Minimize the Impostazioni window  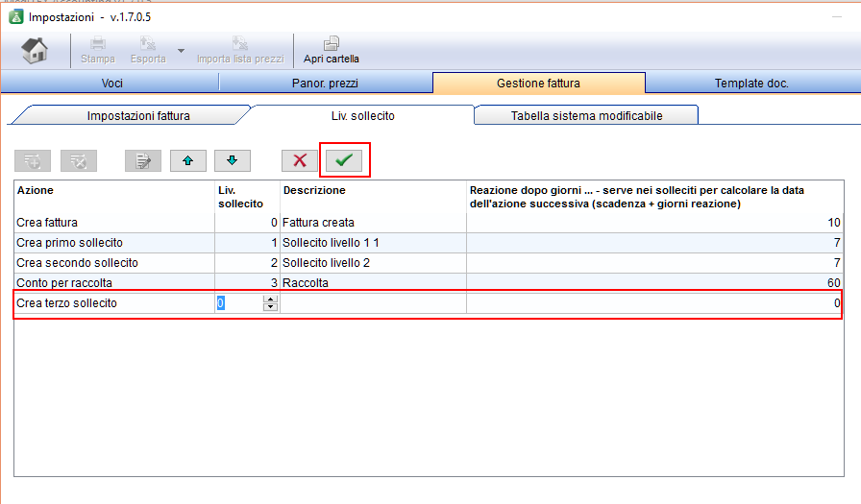[837, 17]
